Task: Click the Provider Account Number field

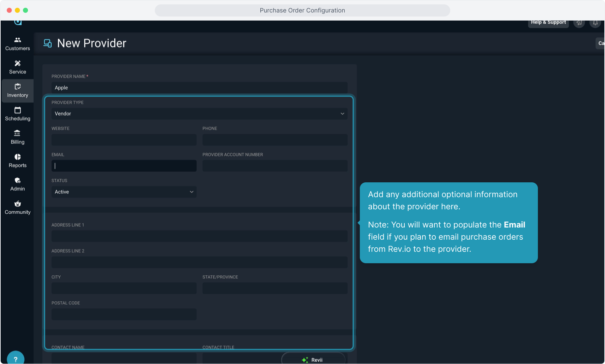Action: point(275,166)
